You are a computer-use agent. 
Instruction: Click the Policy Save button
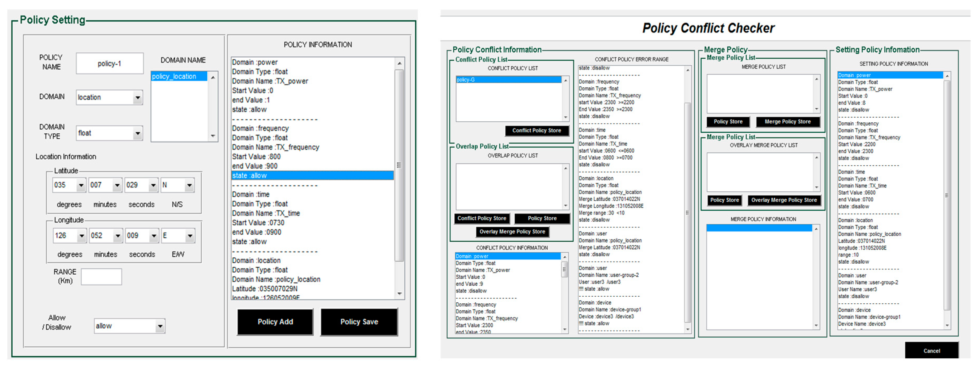click(359, 322)
